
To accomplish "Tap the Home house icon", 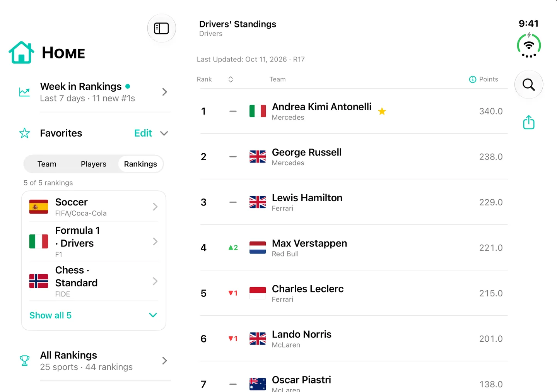I will pos(21,53).
